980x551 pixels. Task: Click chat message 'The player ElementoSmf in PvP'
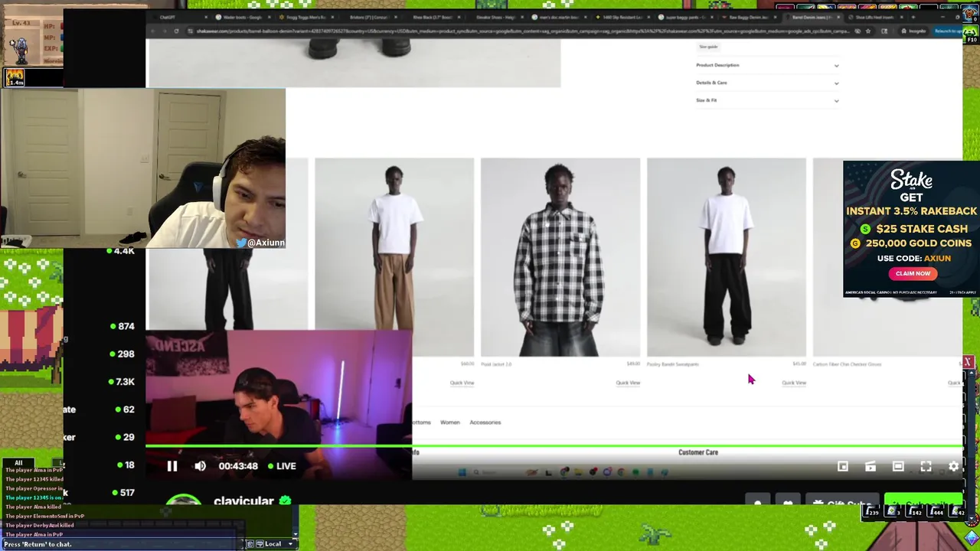(x=44, y=516)
